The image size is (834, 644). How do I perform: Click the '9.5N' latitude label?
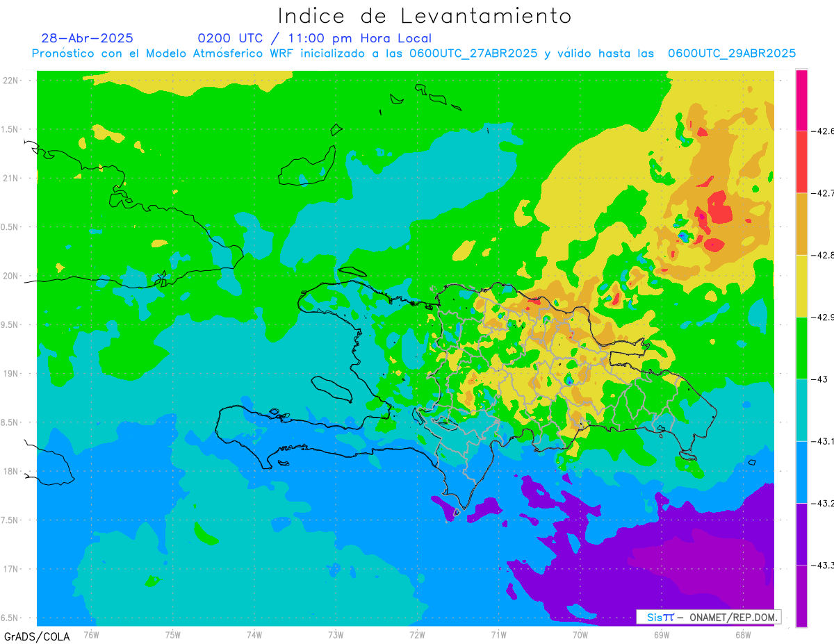(9, 324)
